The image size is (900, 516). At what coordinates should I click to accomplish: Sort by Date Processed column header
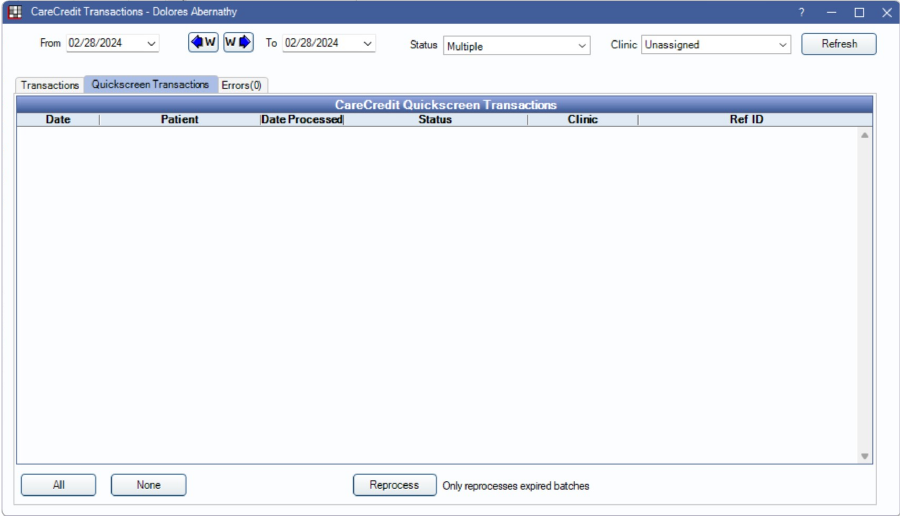(x=302, y=119)
